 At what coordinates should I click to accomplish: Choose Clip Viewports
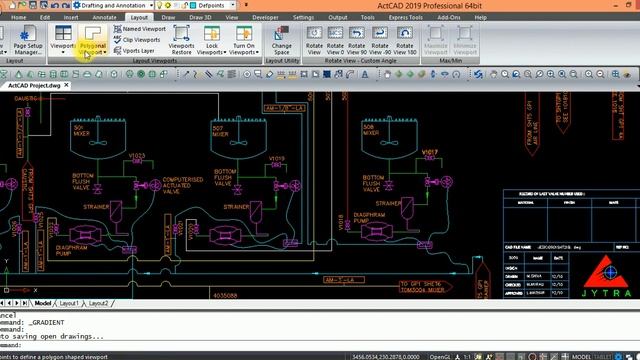(137, 40)
